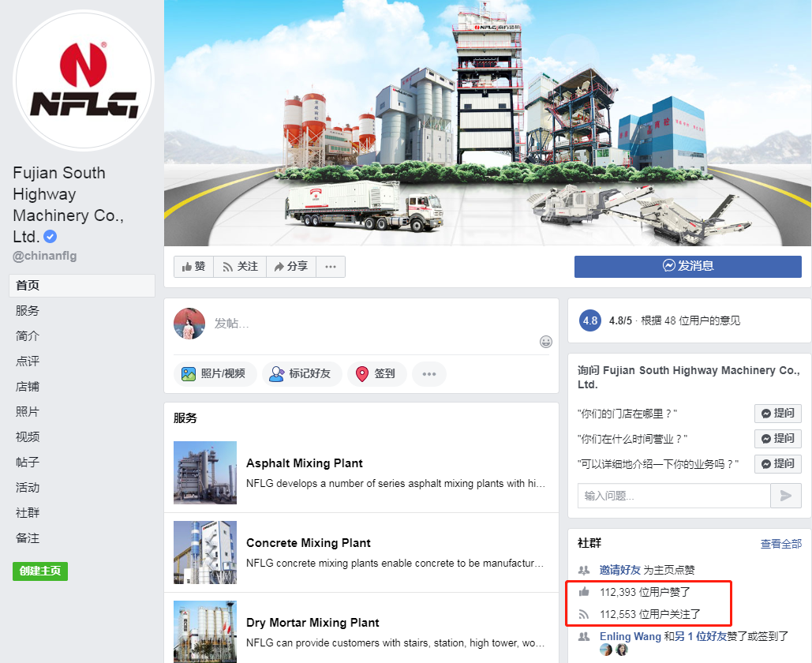Click the blue 发消息 message button
The width and height of the screenshot is (812, 663).
coord(688,266)
